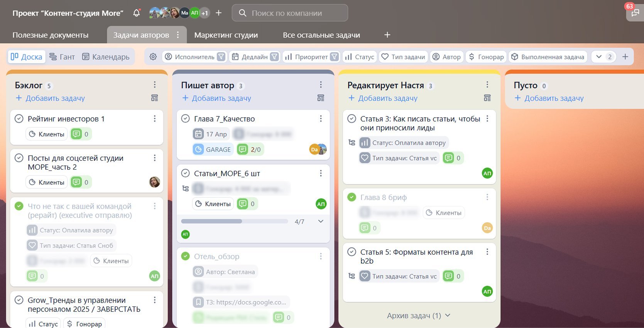Add a new board tab
The image size is (644, 328).
[387, 35]
